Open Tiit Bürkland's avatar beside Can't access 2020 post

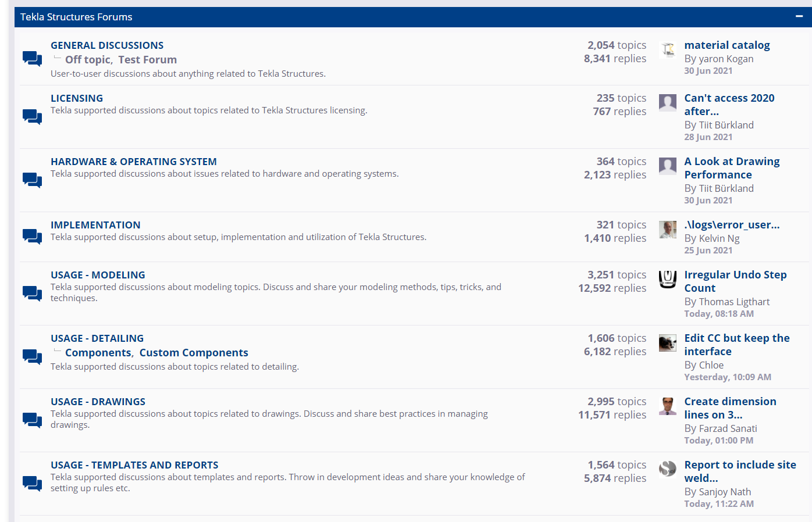click(668, 103)
